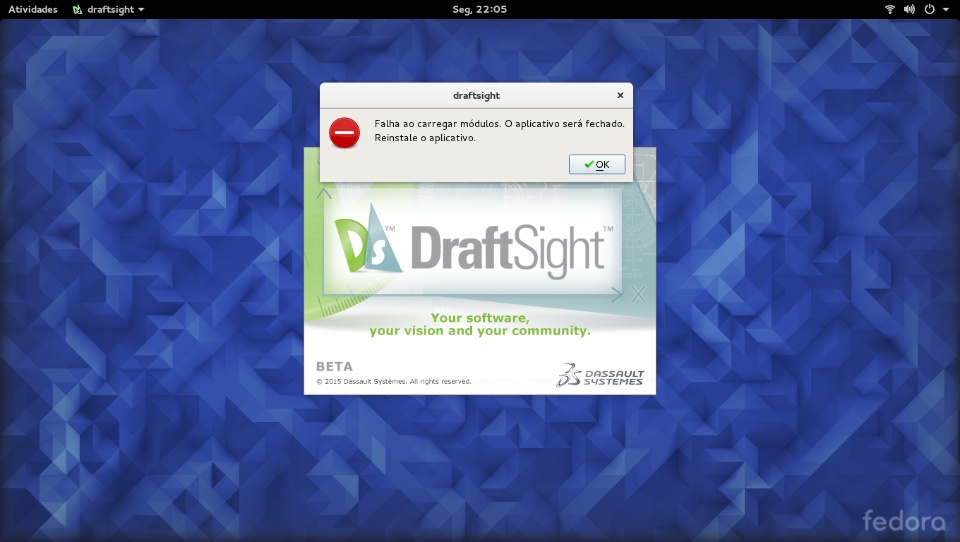Click the power icon in top bar
Image resolution: width=960 pixels, height=542 pixels.
[929, 9]
